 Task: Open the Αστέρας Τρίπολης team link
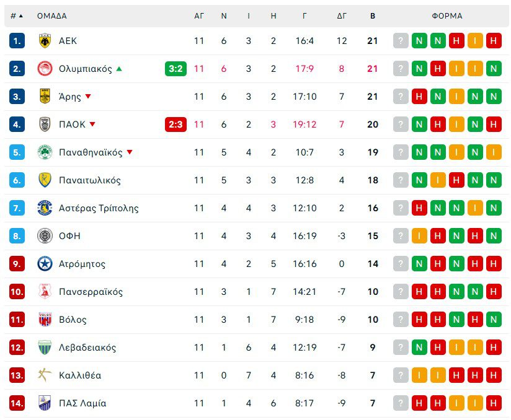point(99,208)
